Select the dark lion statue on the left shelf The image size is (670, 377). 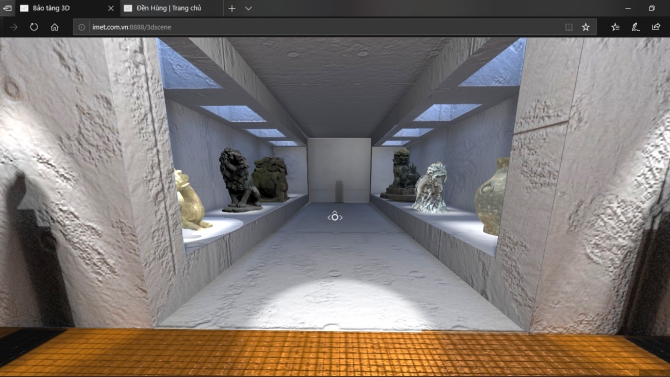[x=238, y=180]
